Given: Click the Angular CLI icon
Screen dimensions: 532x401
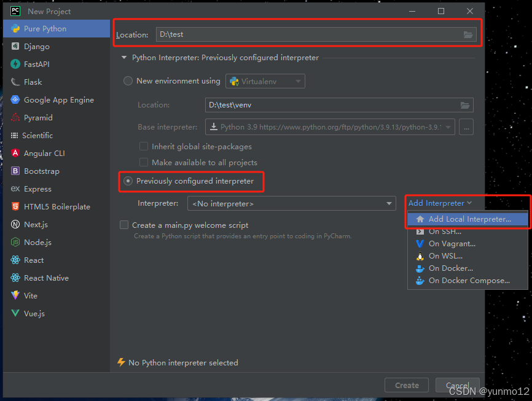Looking at the screenshot, I should 15,153.
